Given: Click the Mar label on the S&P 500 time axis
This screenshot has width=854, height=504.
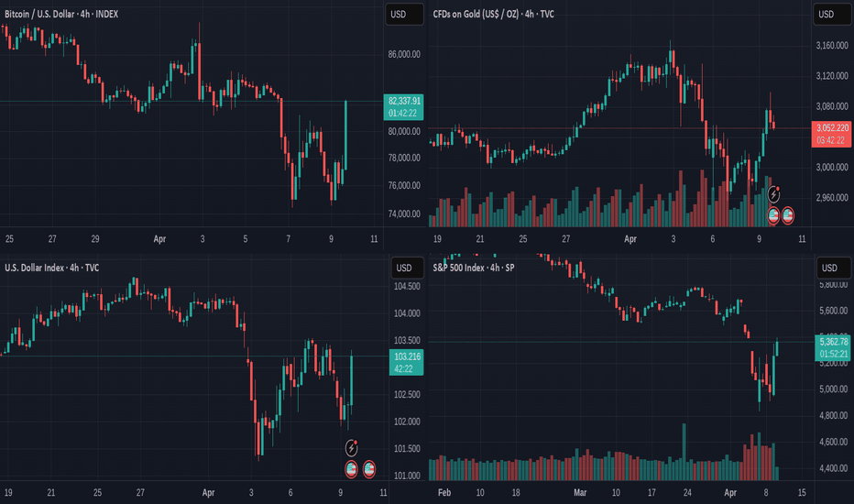Looking at the screenshot, I should [x=580, y=493].
